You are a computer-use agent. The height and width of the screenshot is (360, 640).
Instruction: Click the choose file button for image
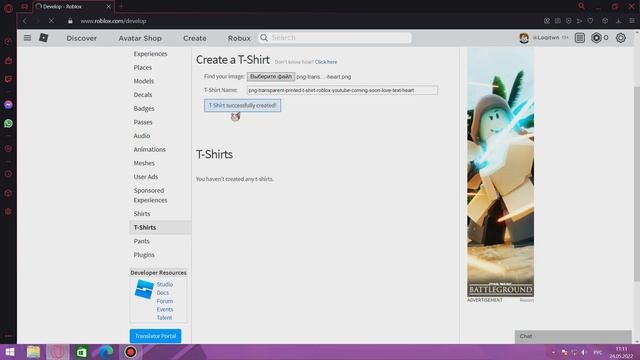coord(271,77)
